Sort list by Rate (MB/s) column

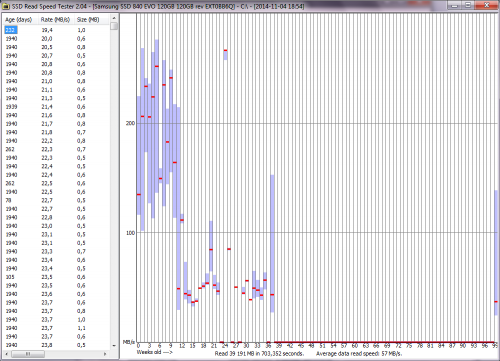(x=56, y=20)
